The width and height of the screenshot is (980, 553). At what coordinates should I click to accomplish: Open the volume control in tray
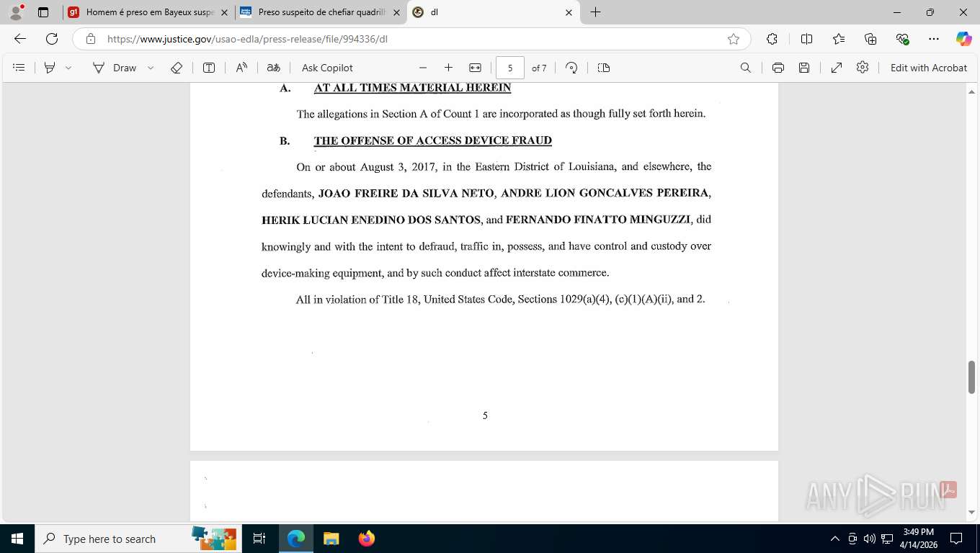[870, 539]
